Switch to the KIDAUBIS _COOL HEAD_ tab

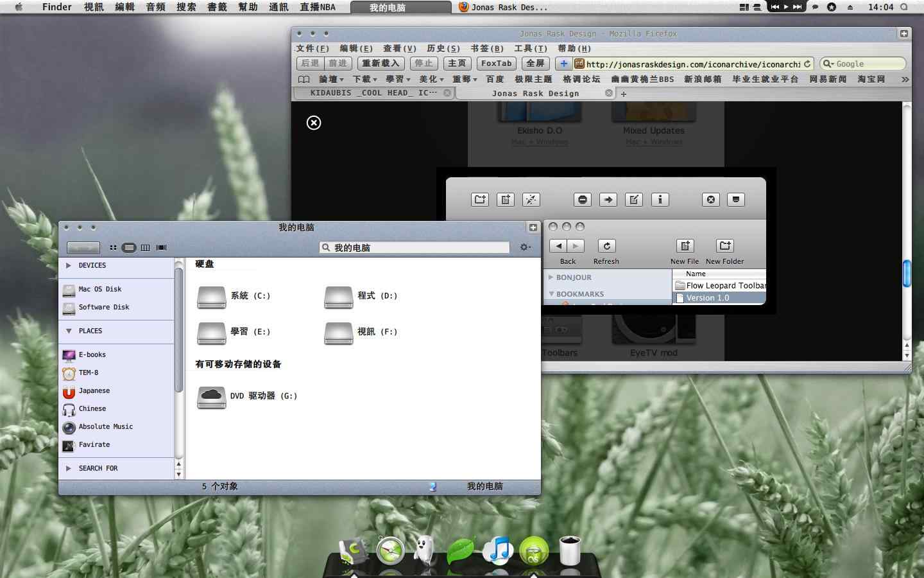(x=373, y=93)
